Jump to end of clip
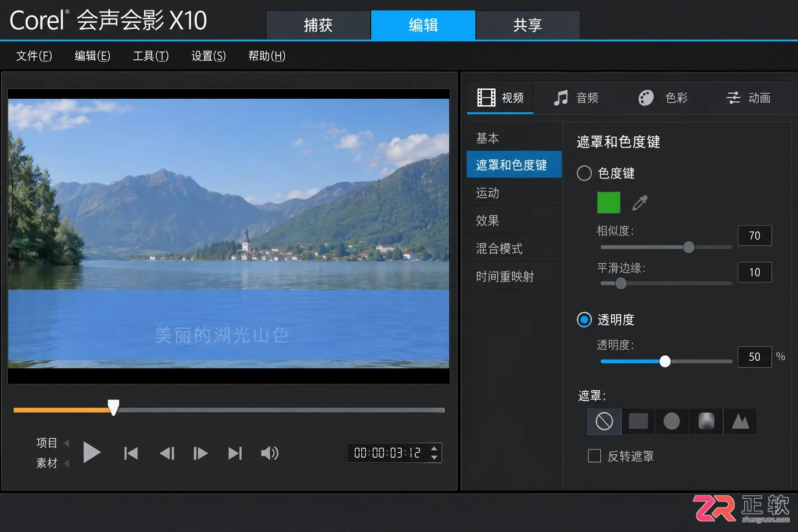798x532 pixels. pos(235,453)
